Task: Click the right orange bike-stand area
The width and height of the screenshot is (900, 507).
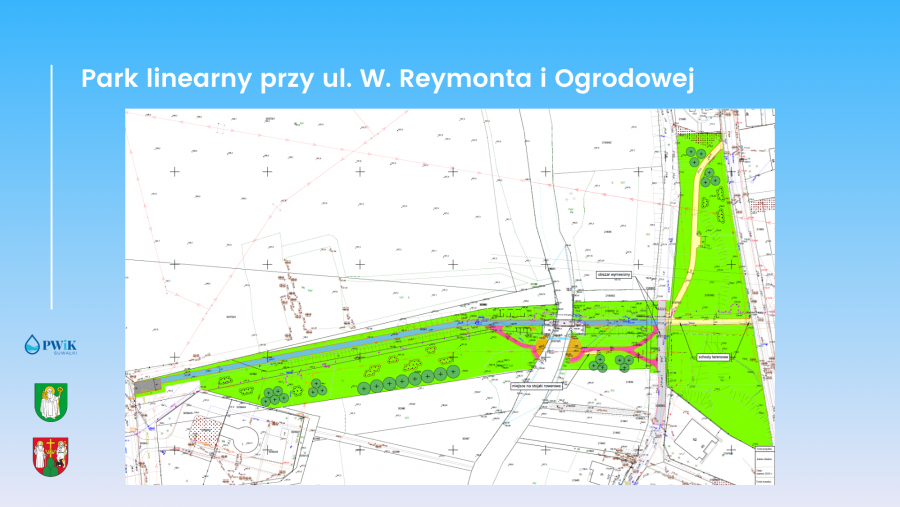Action: click(576, 347)
